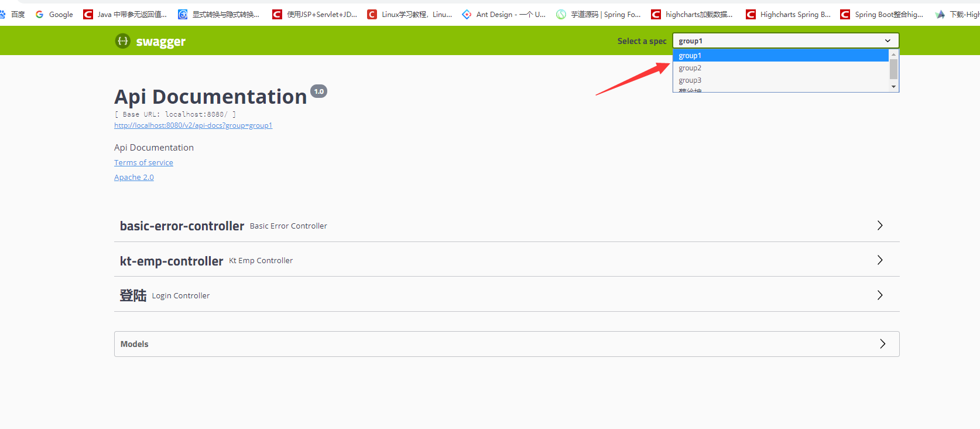Choose group3 in the spec list

coord(781,80)
